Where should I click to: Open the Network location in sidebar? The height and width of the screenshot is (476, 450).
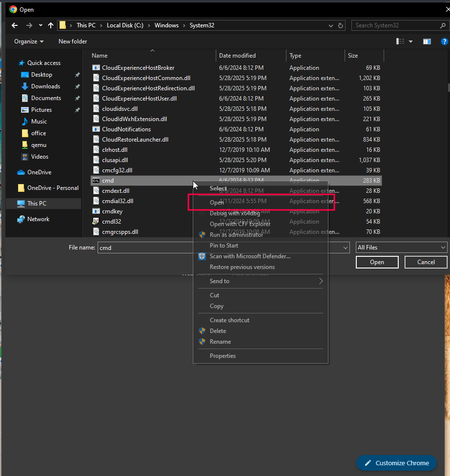click(x=38, y=219)
